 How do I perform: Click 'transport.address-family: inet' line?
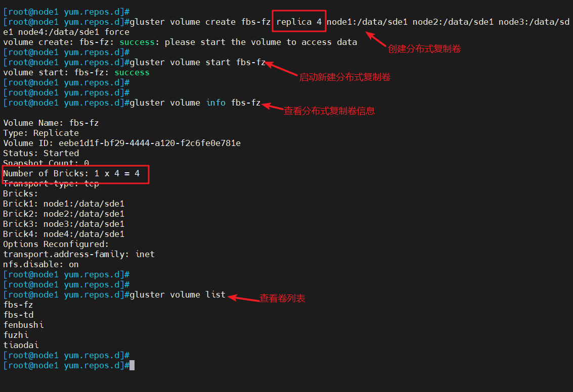pyautogui.click(x=79, y=255)
